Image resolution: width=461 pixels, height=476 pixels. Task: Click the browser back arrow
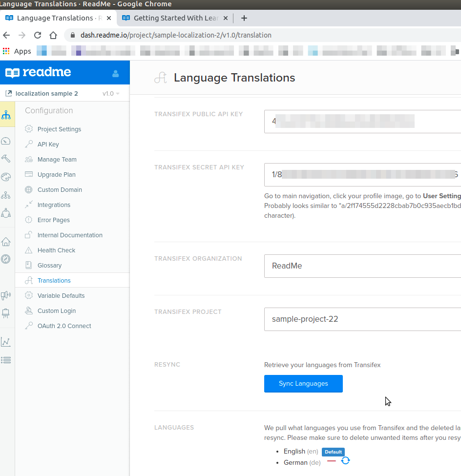(x=6, y=35)
